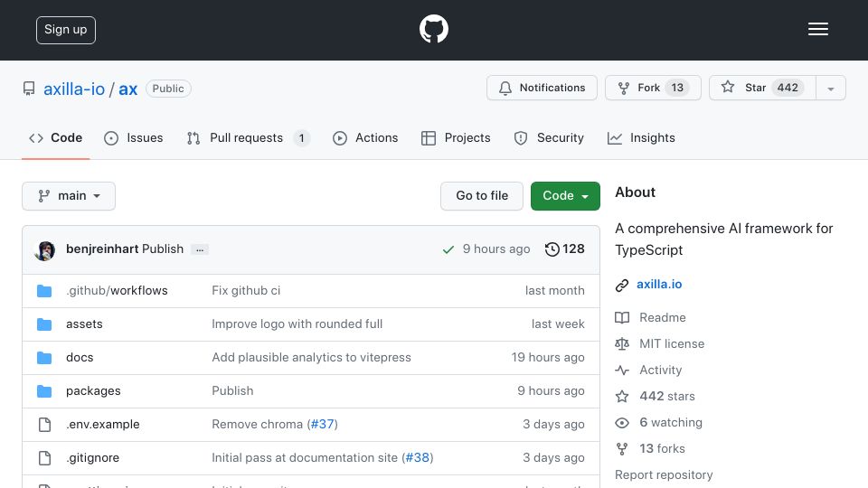The image size is (868, 488).
Task: Open the Projects tab
Action: tap(456, 137)
